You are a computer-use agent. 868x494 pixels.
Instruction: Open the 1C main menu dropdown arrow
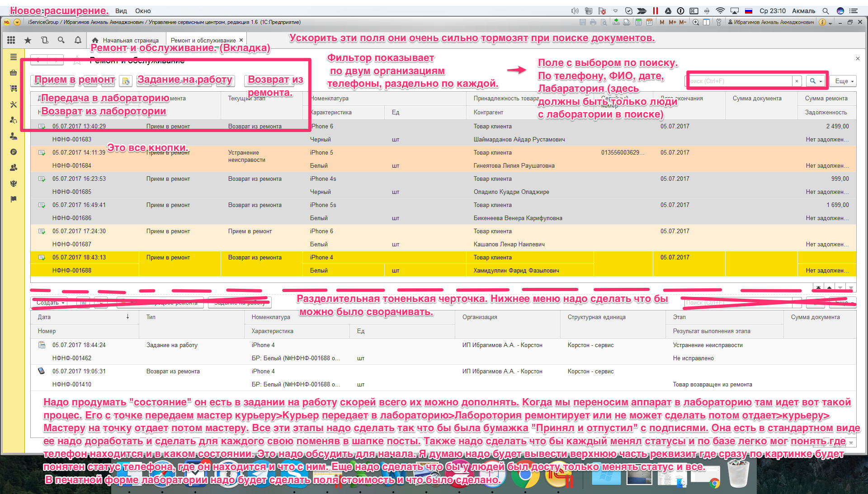point(17,22)
